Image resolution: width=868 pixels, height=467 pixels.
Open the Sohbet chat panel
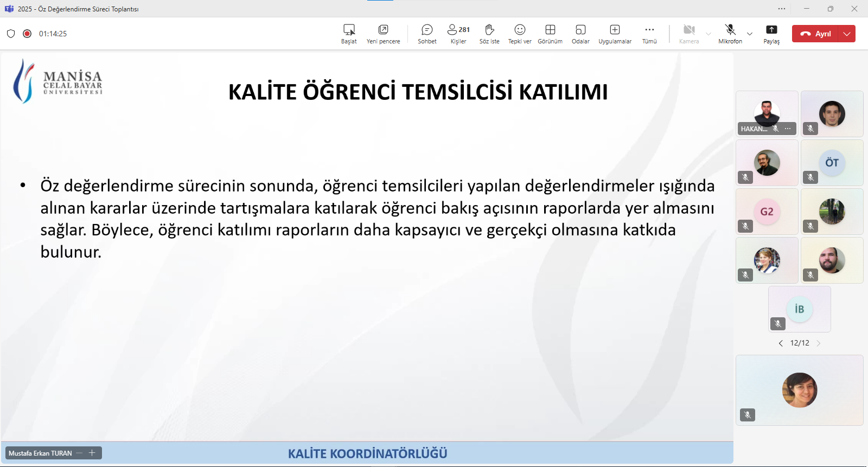(x=427, y=34)
